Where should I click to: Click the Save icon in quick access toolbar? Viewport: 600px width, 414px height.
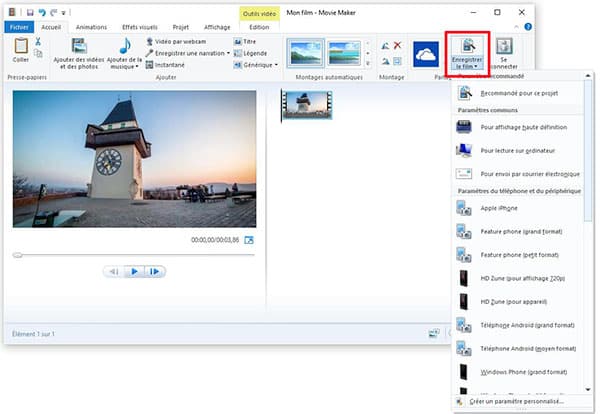tap(30, 13)
